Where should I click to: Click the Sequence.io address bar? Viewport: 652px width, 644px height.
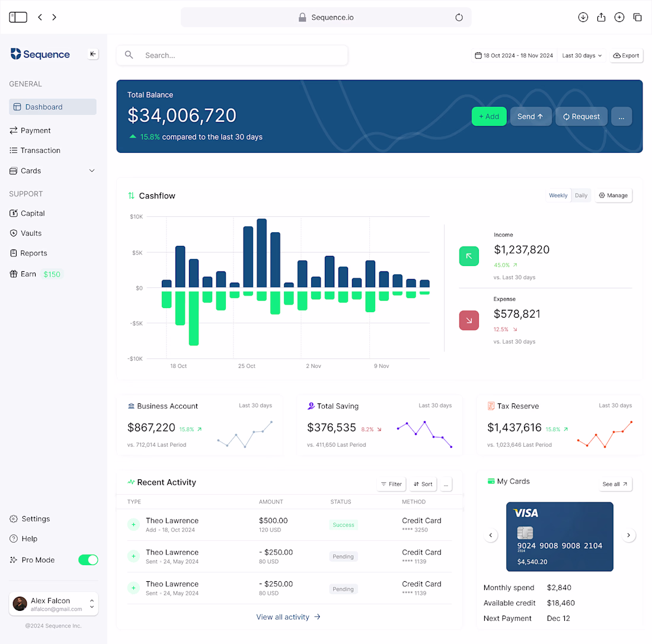pos(326,17)
